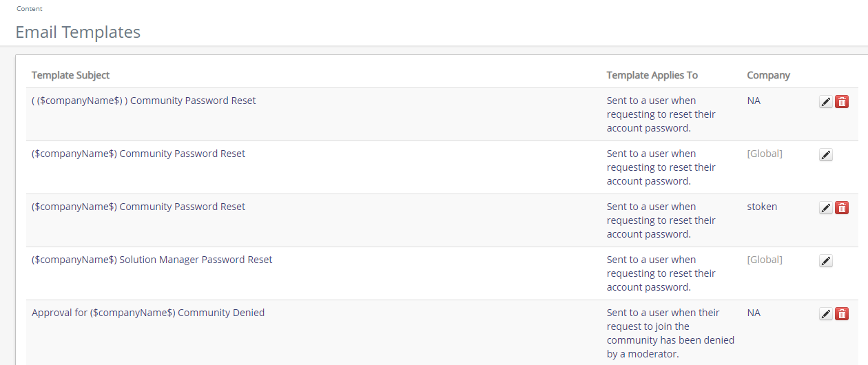Viewport: 868px width, 365px height.
Task: Click the Community Denied template description text
Action: point(670,333)
